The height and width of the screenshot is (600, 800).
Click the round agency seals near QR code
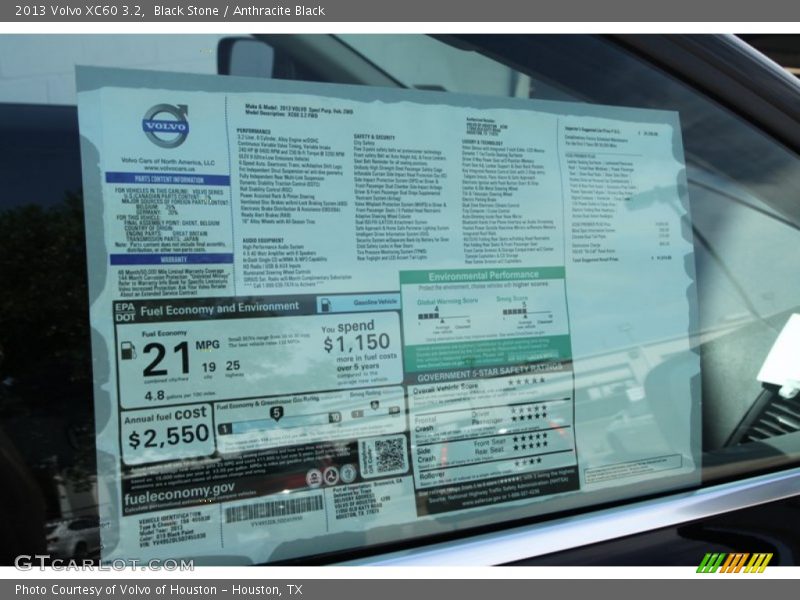point(330,474)
